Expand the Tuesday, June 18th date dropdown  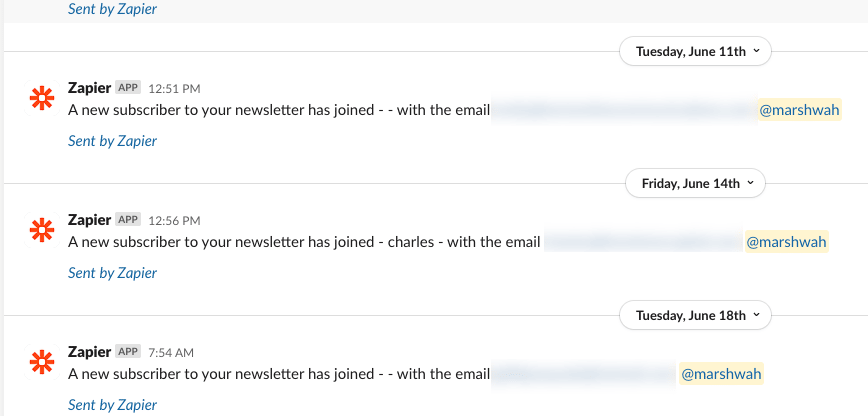695,315
